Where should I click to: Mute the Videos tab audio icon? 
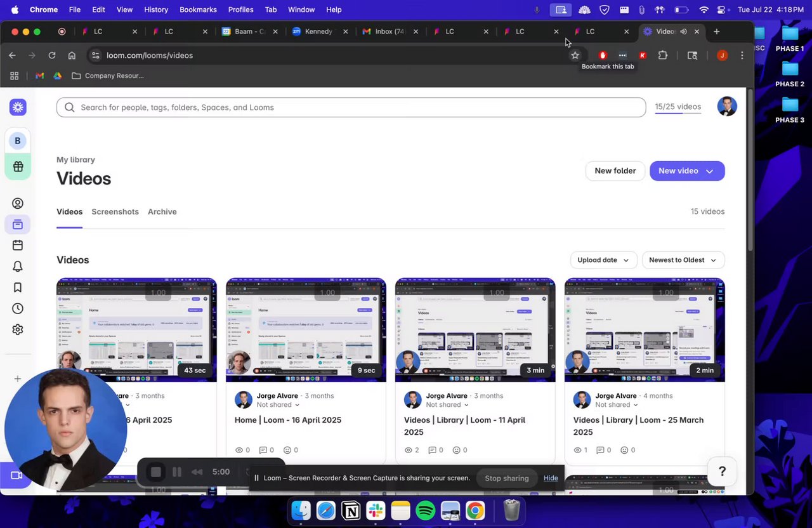click(x=683, y=31)
